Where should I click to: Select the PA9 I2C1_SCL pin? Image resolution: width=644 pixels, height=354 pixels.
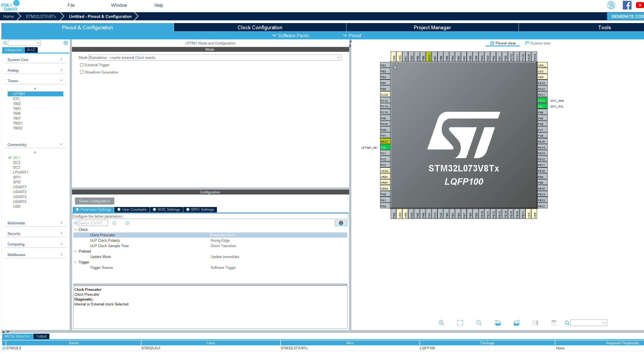click(542, 106)
